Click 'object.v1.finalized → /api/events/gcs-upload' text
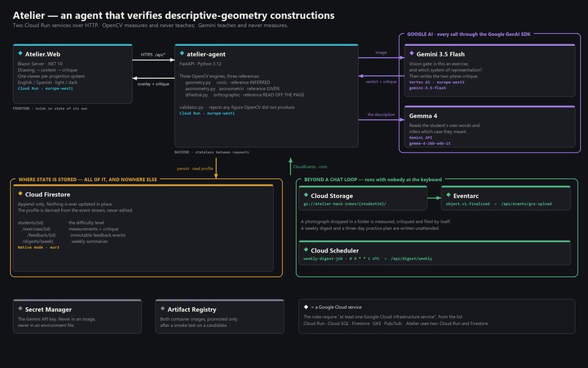Screen dimensions: 588x368 (499, 204)
